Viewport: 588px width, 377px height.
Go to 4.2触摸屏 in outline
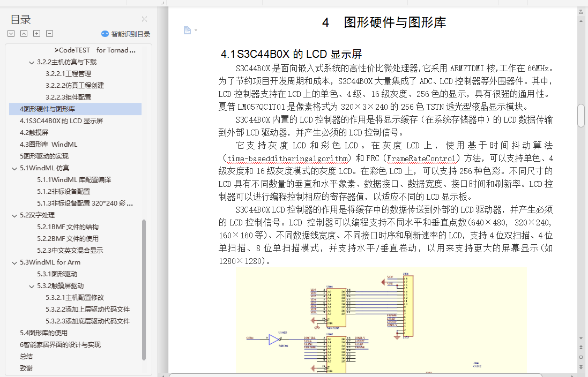34,133
